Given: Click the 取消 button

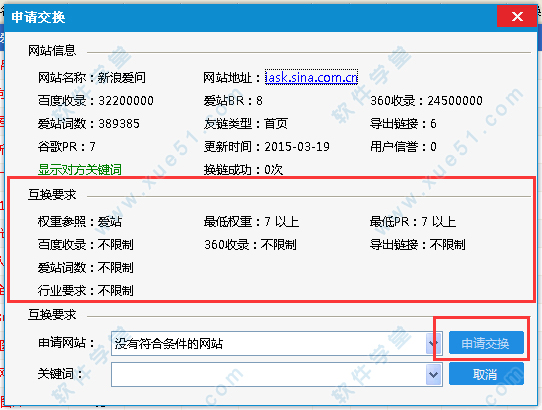Looking at the screenshot, I should (x=486, y=374).
